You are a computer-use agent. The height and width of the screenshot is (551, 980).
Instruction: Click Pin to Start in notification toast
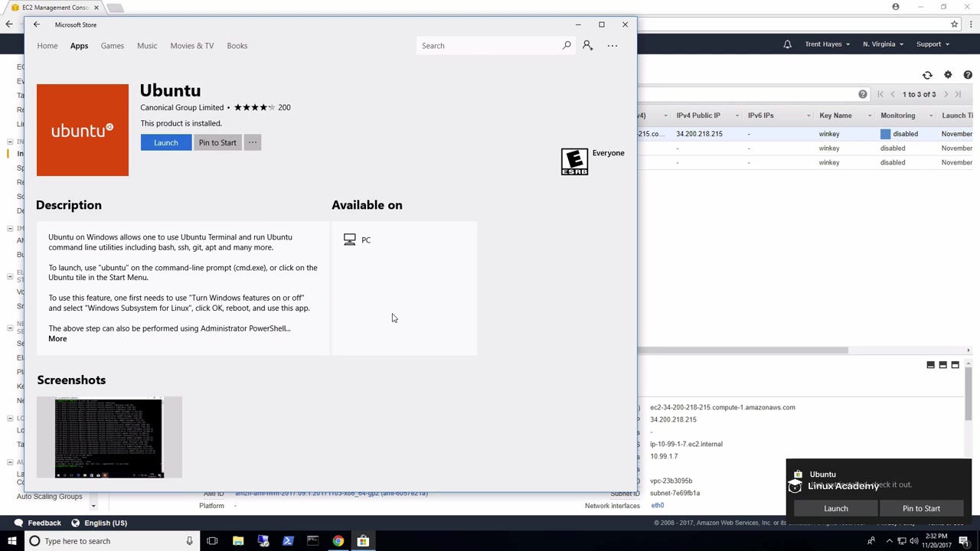click(x=921, y=508)
